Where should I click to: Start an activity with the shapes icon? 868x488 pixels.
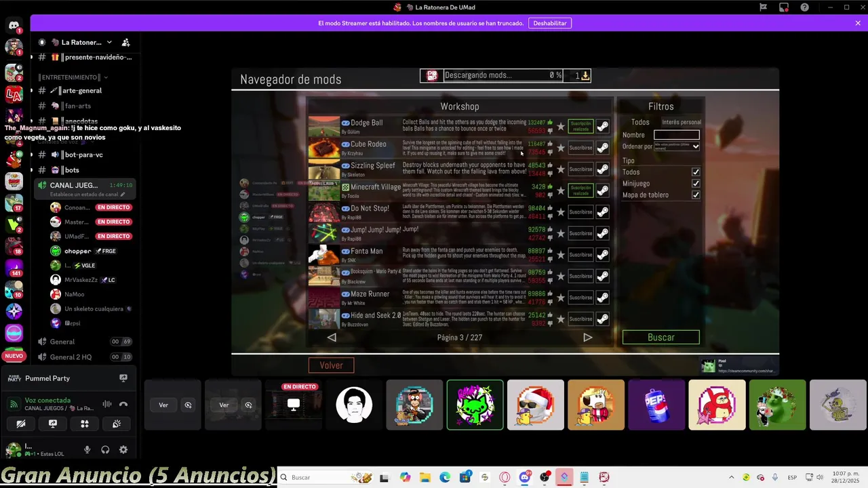click(x=85, y=424)
